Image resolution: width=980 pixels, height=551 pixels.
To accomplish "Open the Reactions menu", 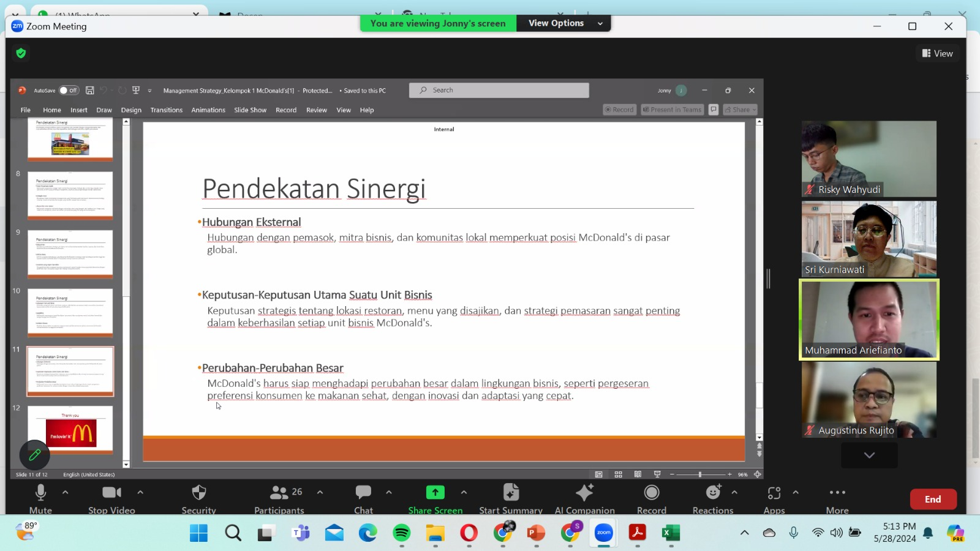I will point(713,499).
